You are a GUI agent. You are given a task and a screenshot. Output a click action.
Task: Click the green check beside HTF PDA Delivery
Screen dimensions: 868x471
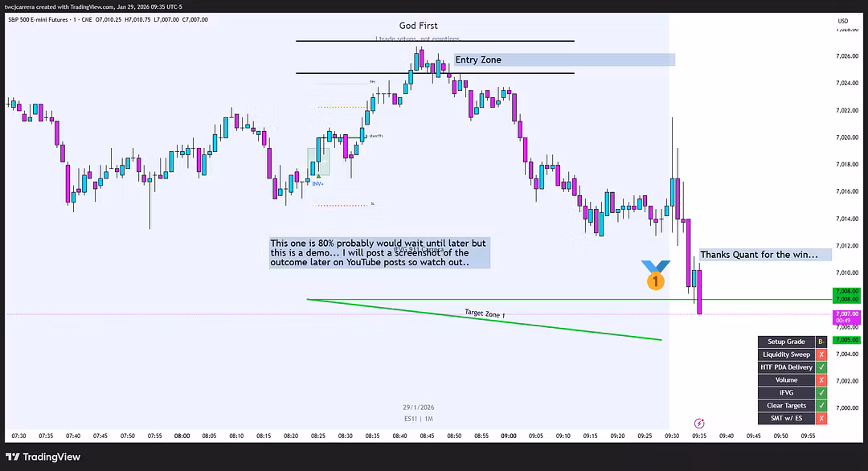821,367
